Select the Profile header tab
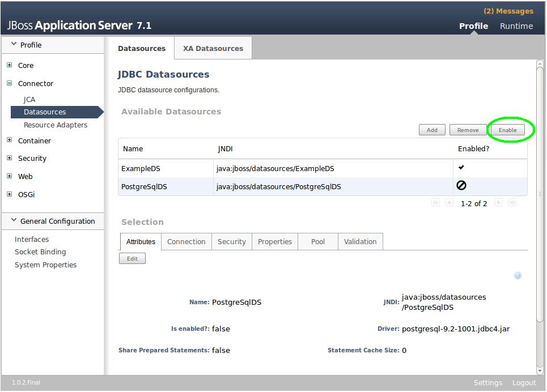 473,26
